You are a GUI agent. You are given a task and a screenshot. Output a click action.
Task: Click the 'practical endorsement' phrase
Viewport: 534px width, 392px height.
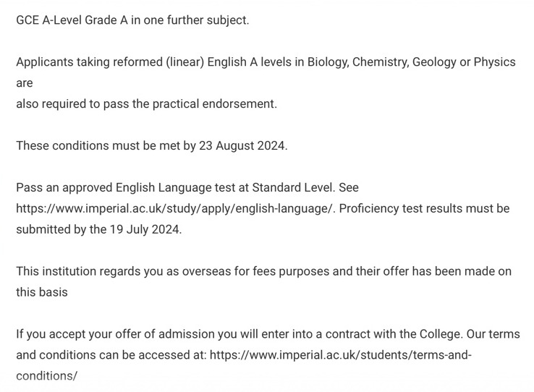tap(213, 103)
